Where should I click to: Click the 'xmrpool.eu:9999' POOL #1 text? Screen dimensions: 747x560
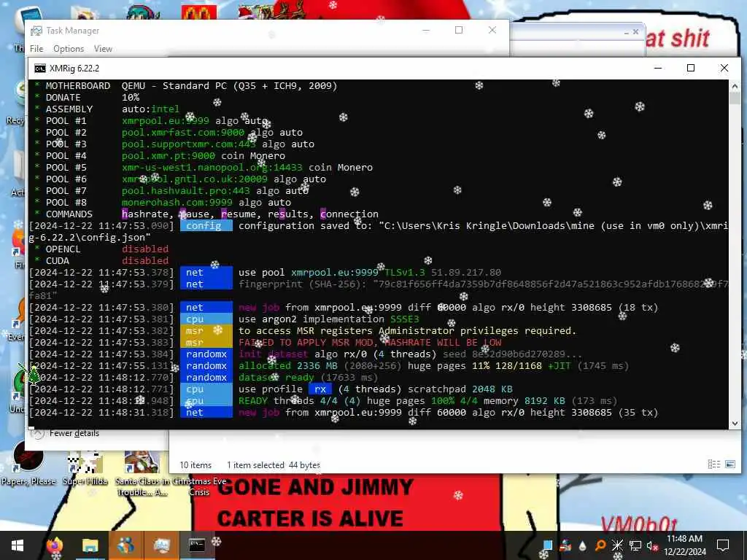point(166,121)
